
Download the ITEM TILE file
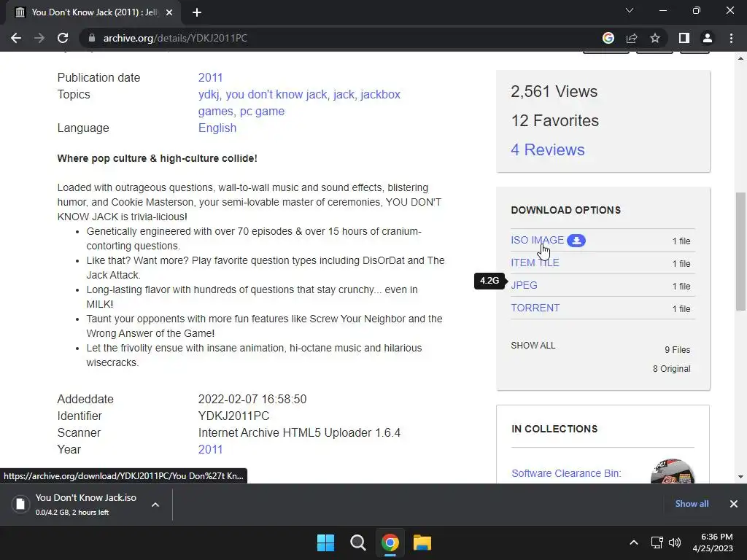tap(535, 262)
